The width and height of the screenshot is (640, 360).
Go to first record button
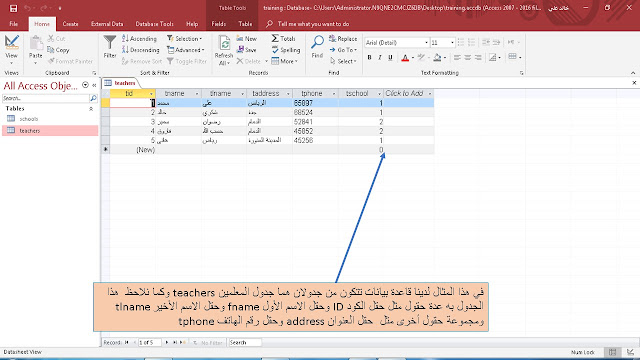click(127, 342)
